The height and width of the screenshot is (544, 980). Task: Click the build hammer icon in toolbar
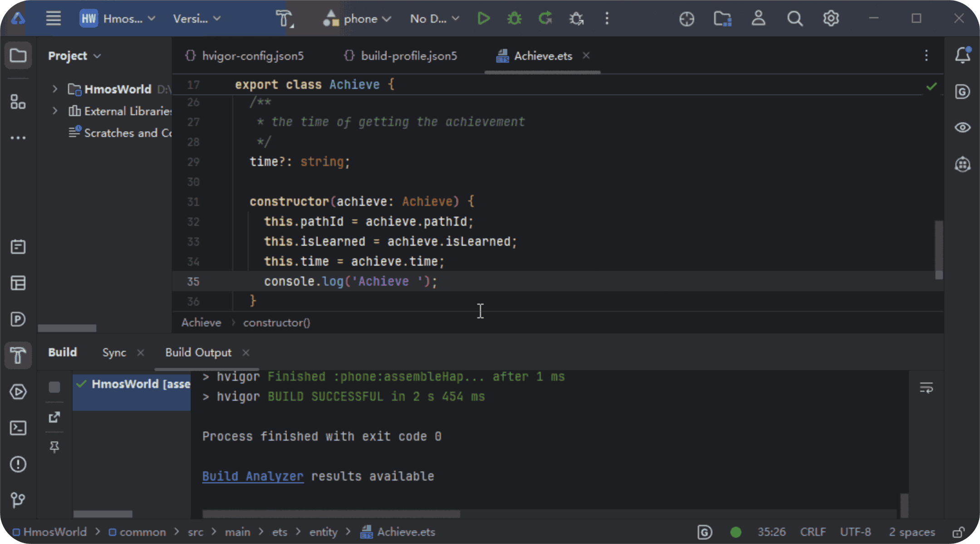284,19
